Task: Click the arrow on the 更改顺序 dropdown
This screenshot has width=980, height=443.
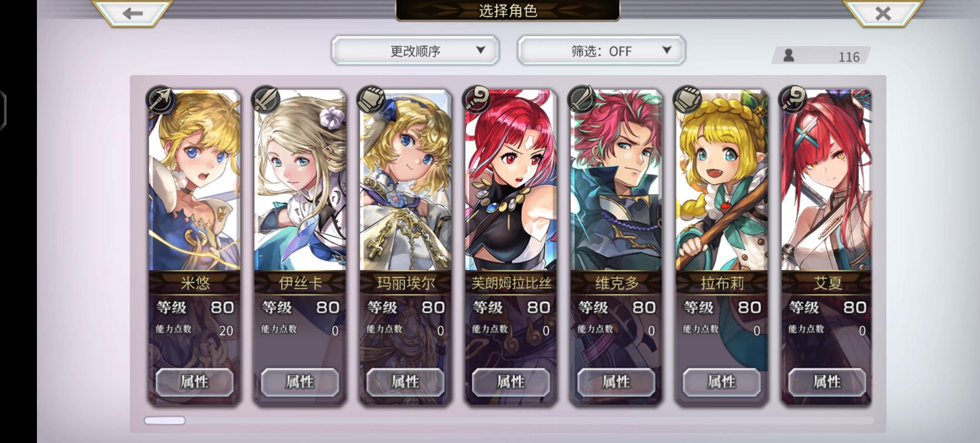Action: [x=481, y=50]
